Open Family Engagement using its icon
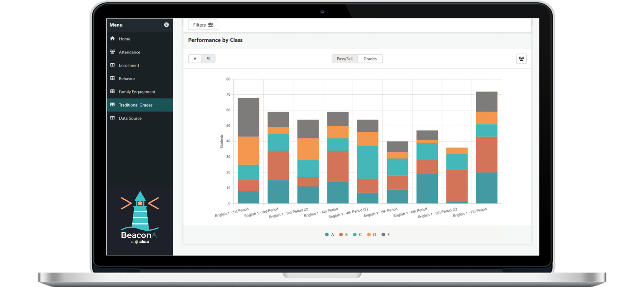This screenshot has width=644, height=287. click(x=112, y=92)
